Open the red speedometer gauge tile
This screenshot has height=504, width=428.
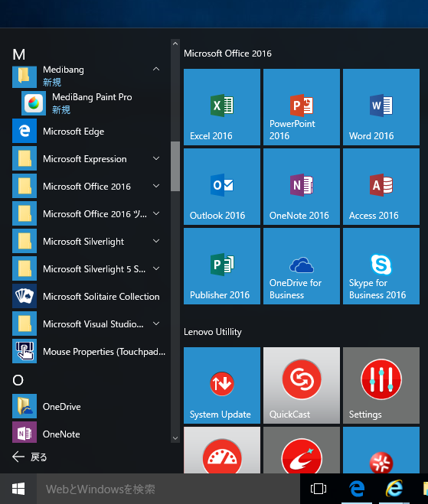(x=222, y=450)
